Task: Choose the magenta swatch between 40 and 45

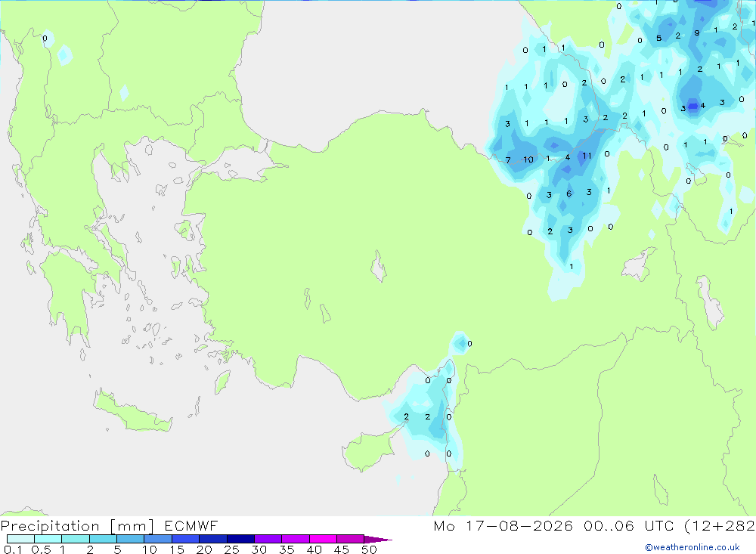Action: point(323,539)
